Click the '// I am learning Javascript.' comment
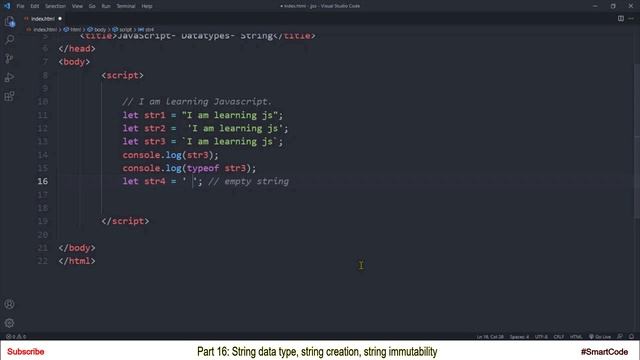 tap(197, 102)
